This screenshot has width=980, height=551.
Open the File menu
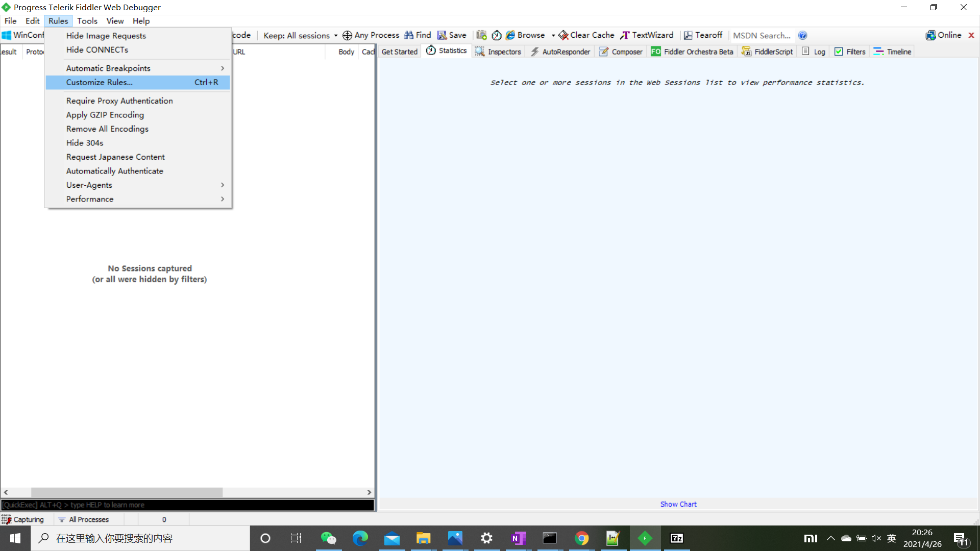point(10,21)
